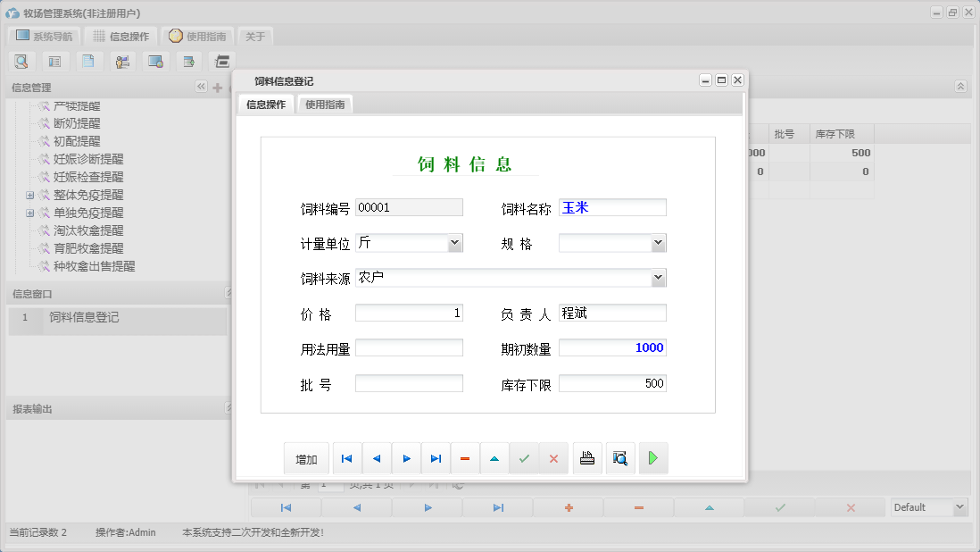
Task: Expand the 整体免疫提醒 tree node
Action: coord(29,195)
